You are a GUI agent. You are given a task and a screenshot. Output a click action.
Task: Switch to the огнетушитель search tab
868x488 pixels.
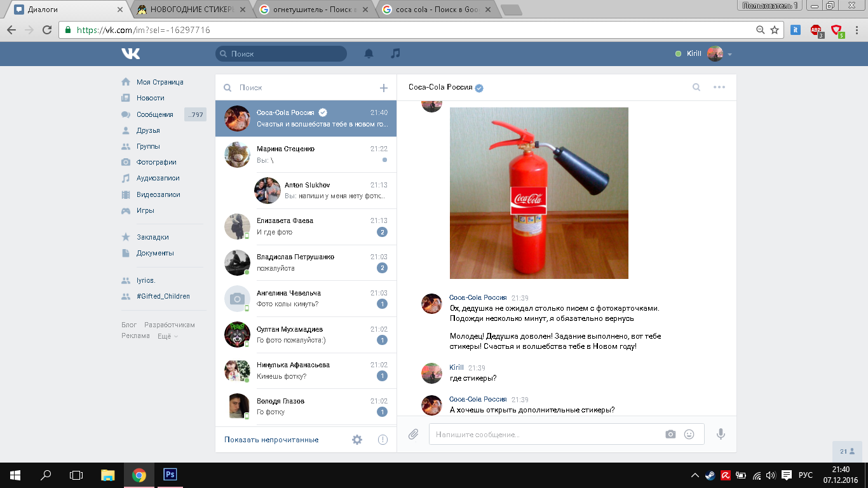pyautogui.click(x=313, y=10)
